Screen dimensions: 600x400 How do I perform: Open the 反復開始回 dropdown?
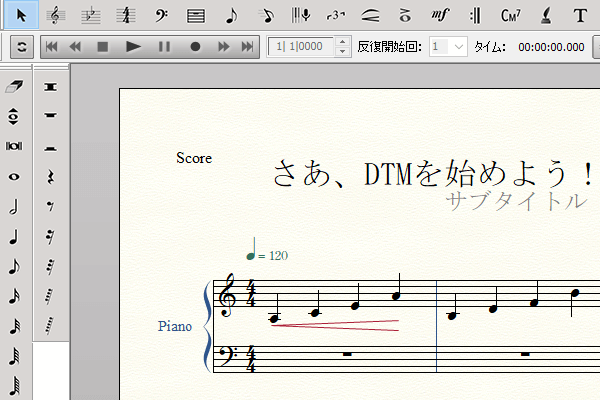[x=446, y=46]
